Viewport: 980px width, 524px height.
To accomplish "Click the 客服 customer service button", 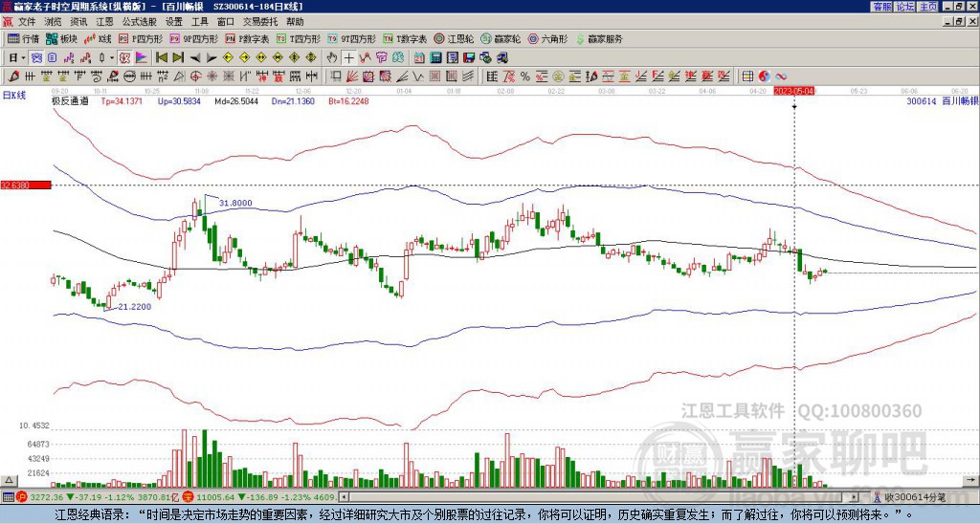I will (881, 7).
